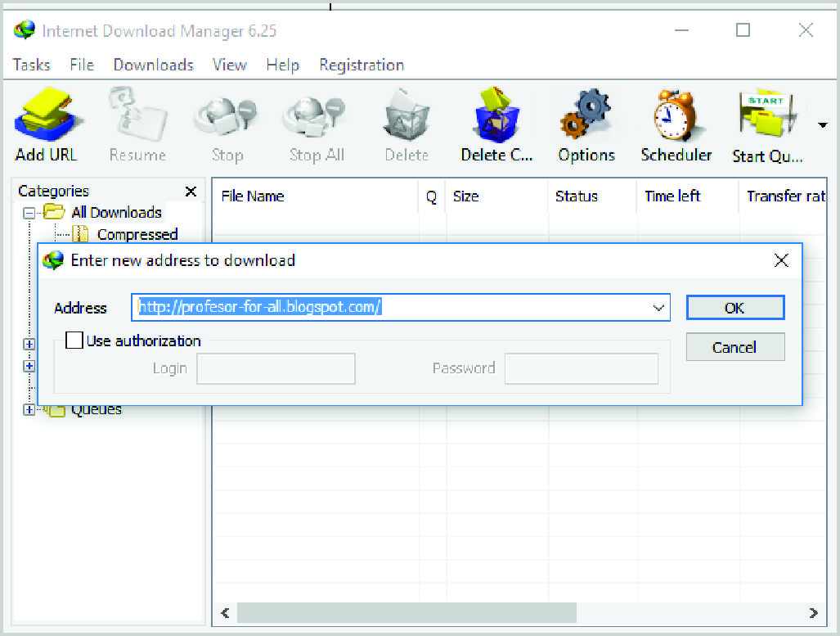Expand the Queues tree node
Viewport: 840px width, 636px height.
(x=29, y=410)
